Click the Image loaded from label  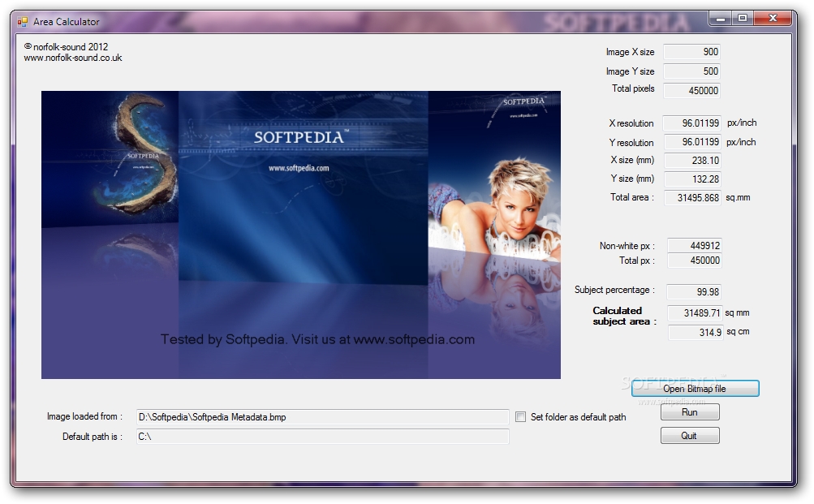84,416
